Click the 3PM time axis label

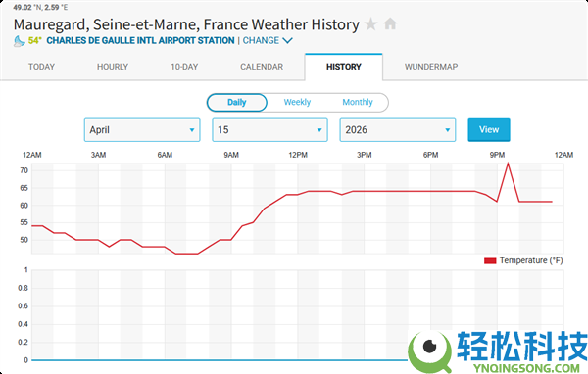coord(365,155)
